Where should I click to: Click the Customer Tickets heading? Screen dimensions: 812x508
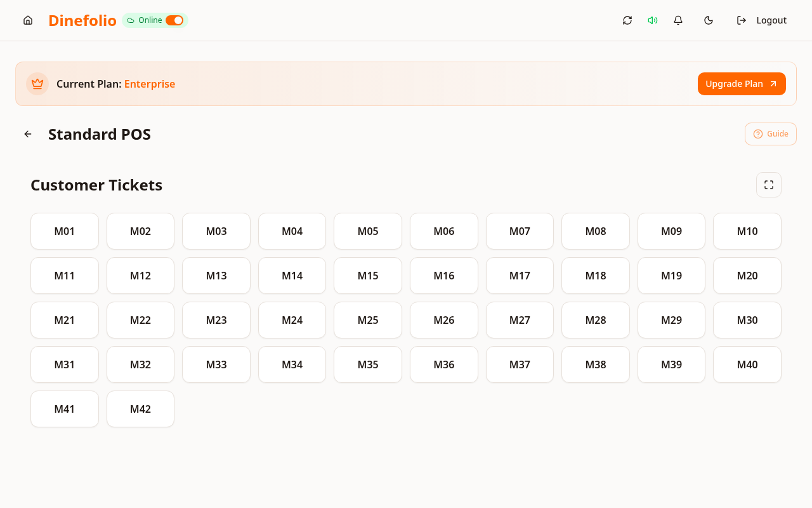96,185
